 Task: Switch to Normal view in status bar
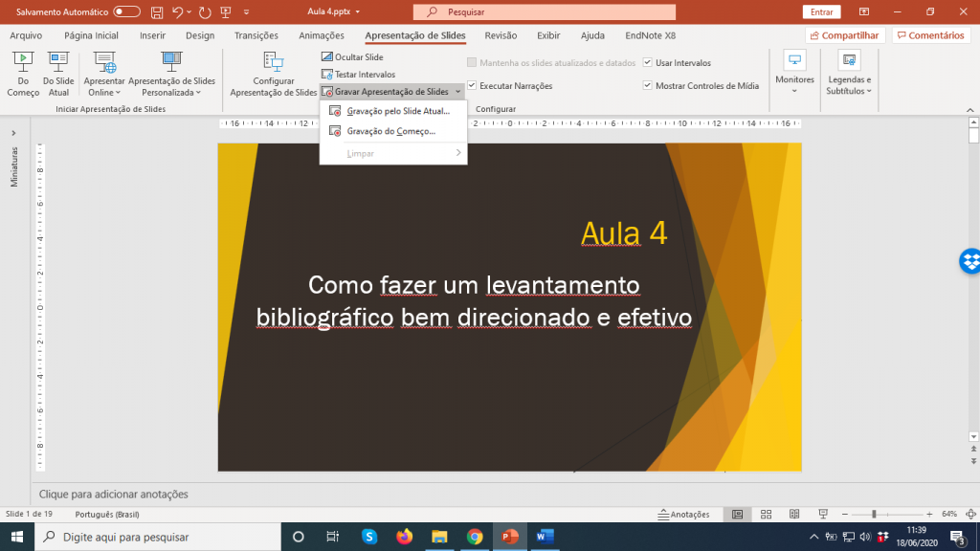point(738,514)
